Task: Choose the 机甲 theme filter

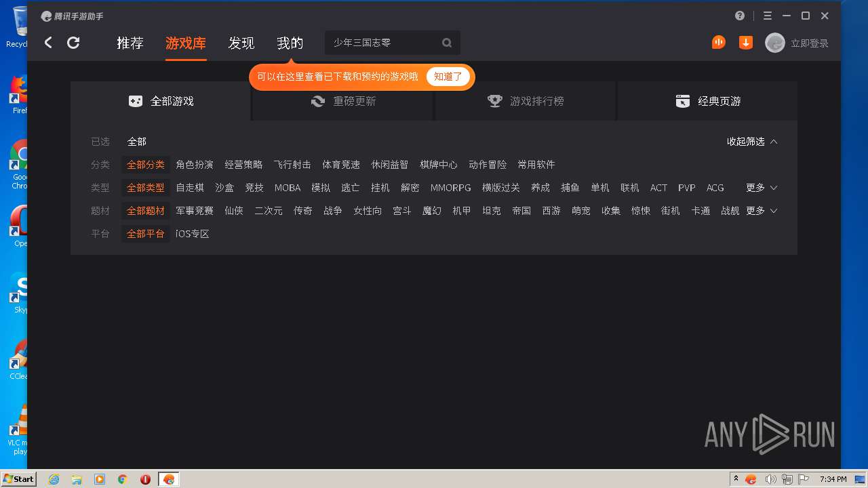Action: pyautogui.click(x=462, y=211)
